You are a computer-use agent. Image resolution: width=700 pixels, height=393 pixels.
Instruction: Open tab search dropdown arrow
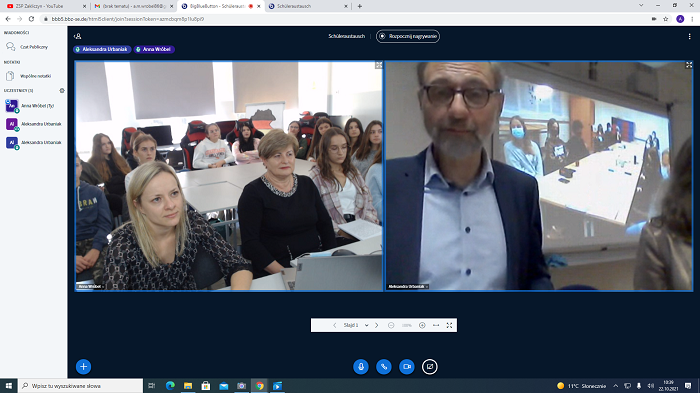coord(641,5)
